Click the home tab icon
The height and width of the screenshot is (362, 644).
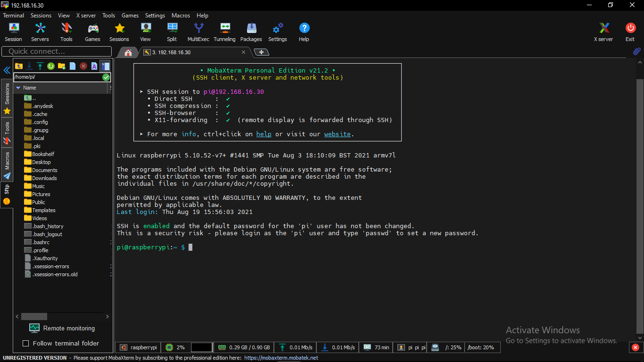128,52
